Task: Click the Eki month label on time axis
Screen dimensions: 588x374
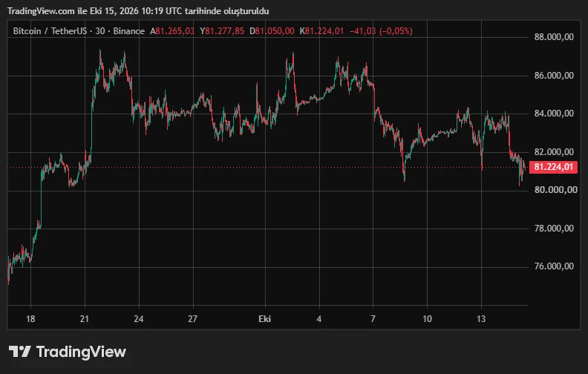Action: 264,319
